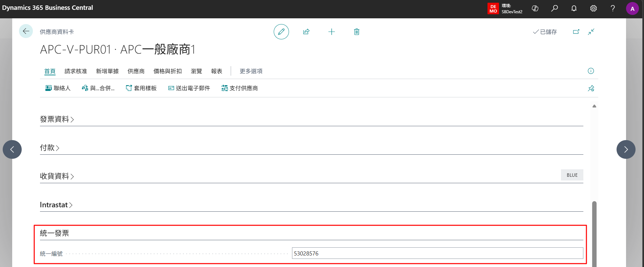Click 更多選項
Image resolution: width=644 pixels, height=267 pixels.
251,71
